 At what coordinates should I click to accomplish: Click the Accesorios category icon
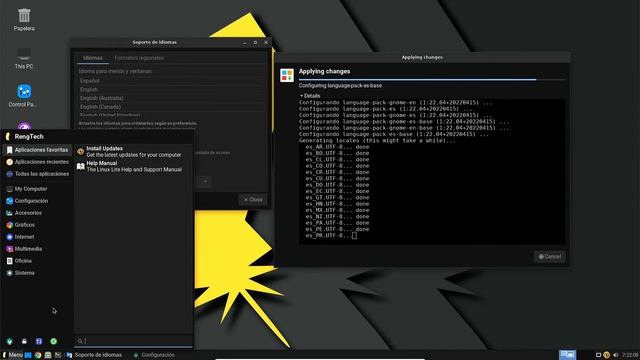point(9,213)
